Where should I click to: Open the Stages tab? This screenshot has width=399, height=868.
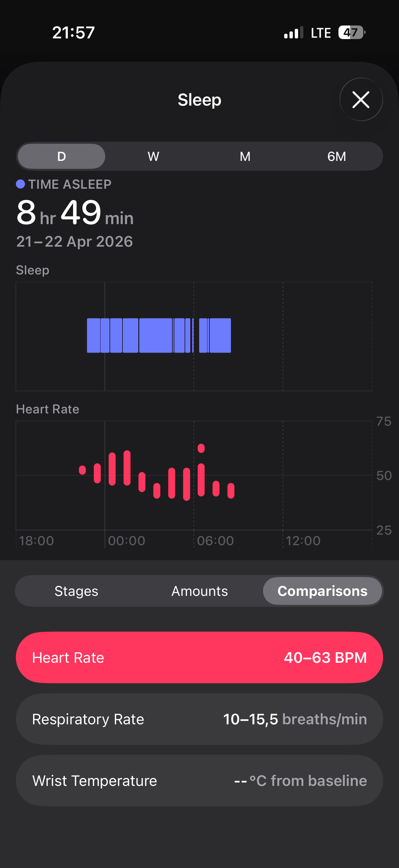pos(76,591)
